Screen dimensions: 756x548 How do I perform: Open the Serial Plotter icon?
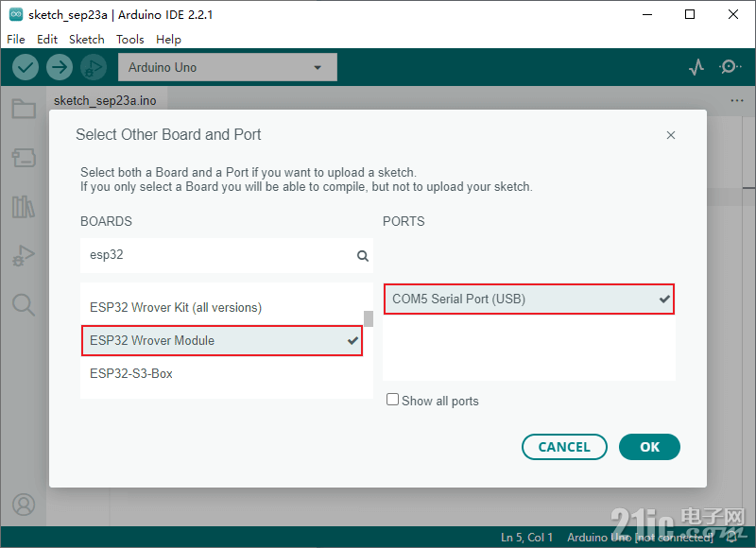696,67
